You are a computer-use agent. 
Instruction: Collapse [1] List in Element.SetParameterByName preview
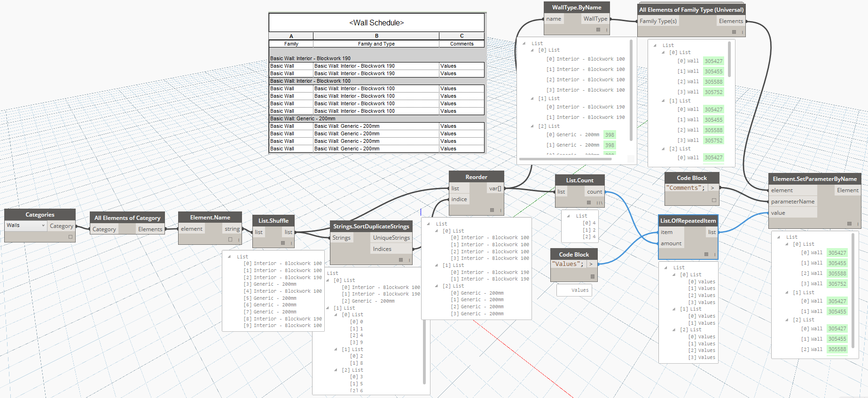(787, 292)
